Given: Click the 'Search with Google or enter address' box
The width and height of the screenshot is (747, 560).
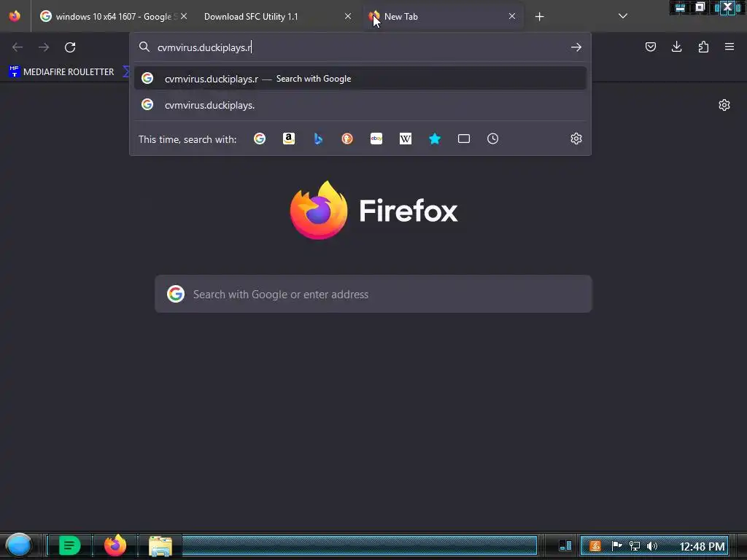Looking at the screenshot, I should point(373,294).
